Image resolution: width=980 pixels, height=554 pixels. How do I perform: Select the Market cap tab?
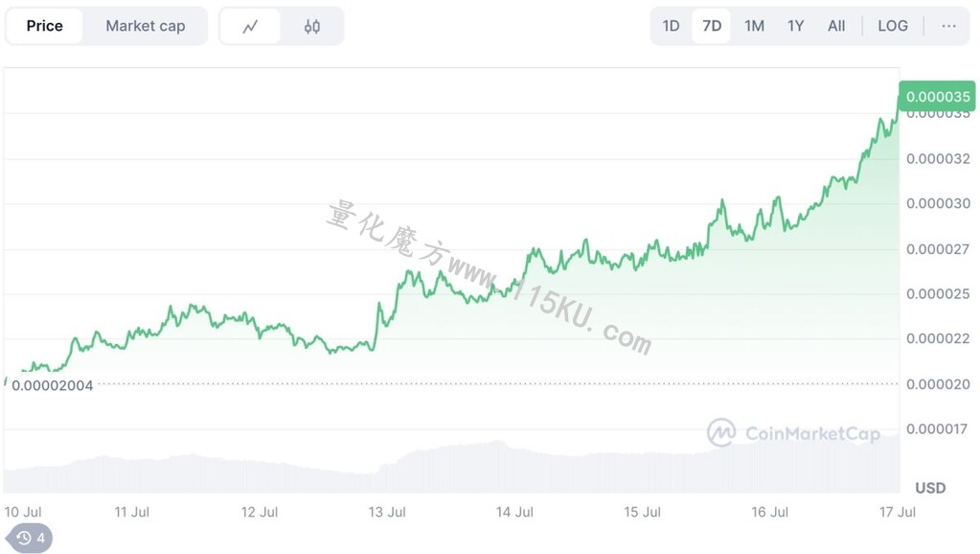pyautogui.click(x=145, y=26)
